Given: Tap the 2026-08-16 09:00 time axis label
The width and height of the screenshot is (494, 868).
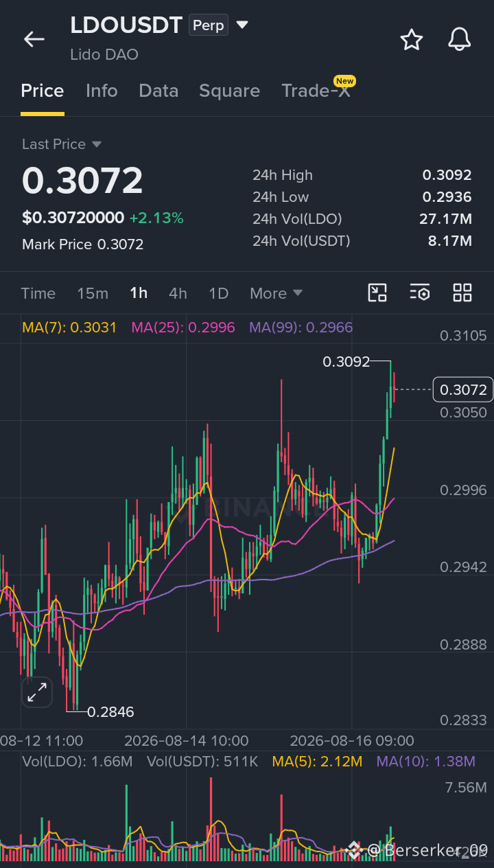Looking at the screenshot, I should [352, 741].
